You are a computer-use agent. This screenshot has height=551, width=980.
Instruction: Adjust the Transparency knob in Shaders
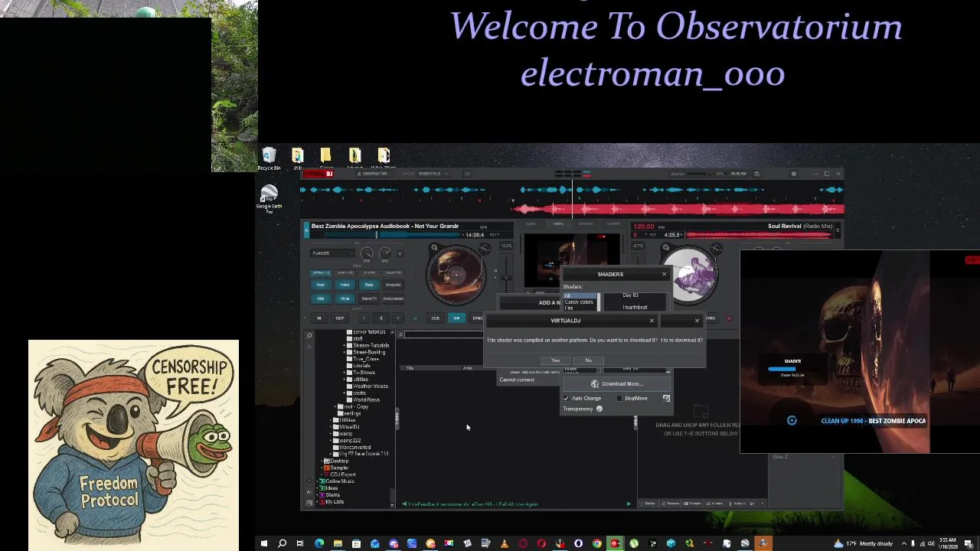click(x=599, y=409)
